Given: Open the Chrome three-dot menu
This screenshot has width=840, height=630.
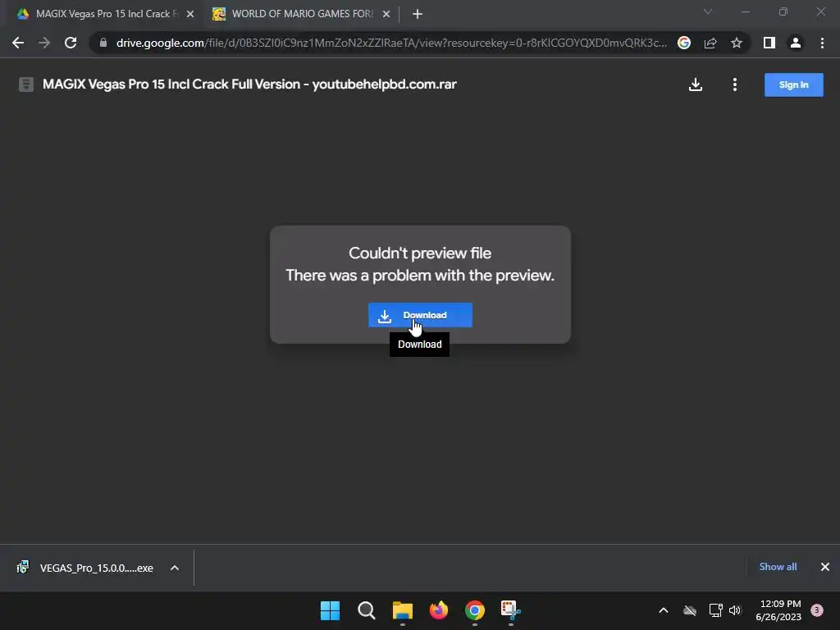Looking at the screenshot, I should coord(822,43).
